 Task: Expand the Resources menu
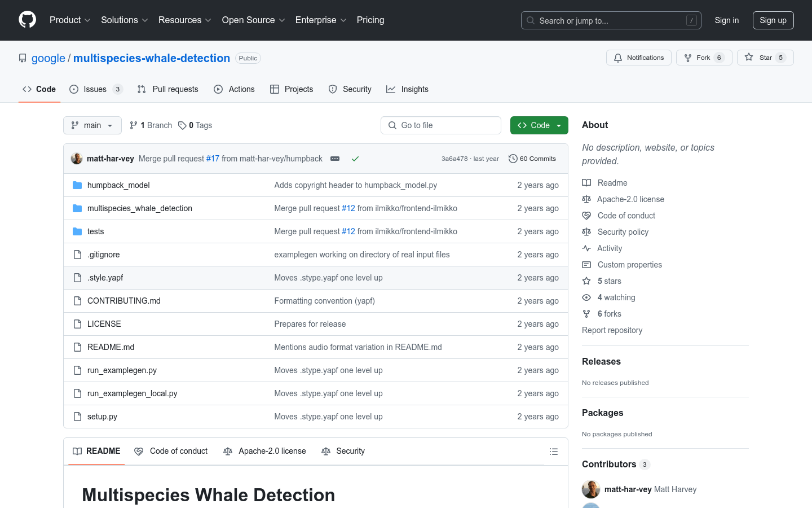click(x=185, y=20)
